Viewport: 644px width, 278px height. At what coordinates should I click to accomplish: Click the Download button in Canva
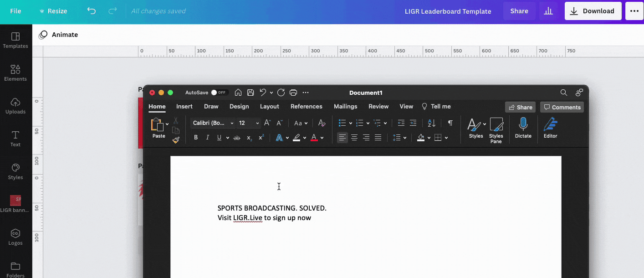[x=593, y=11]
